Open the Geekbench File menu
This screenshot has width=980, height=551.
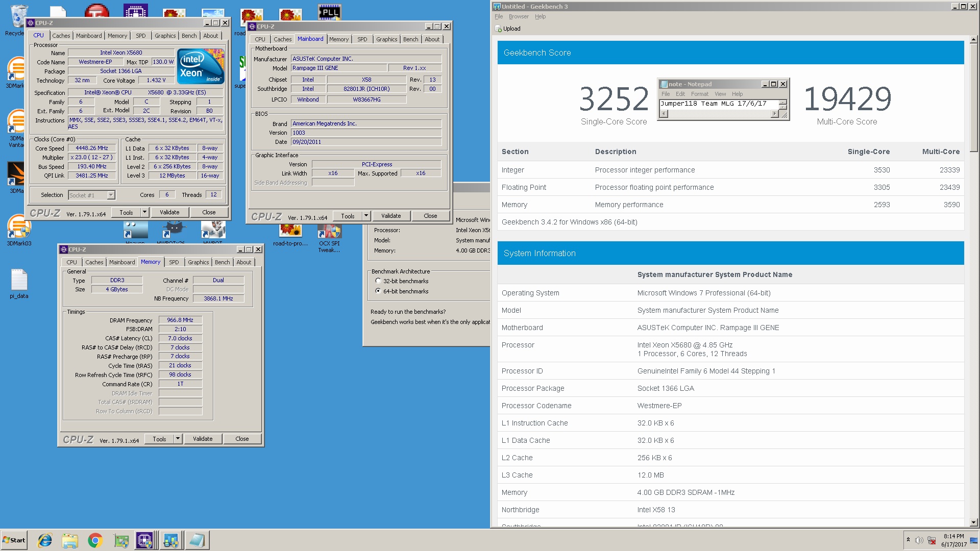point(499,17)
